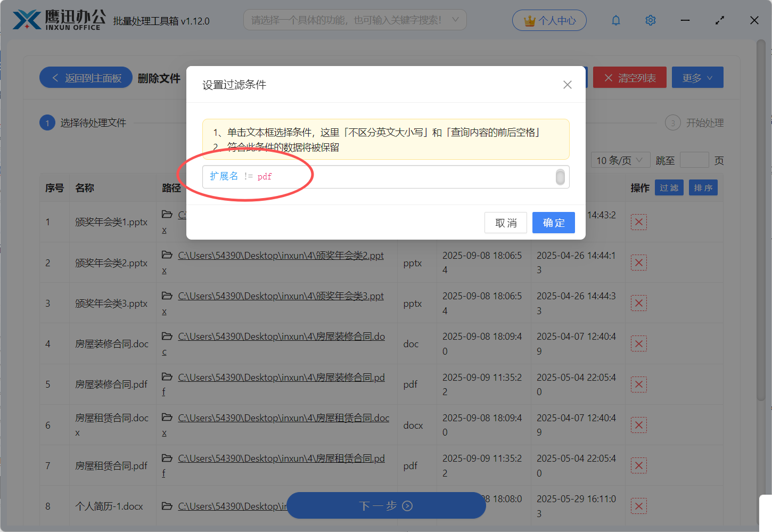Remove row 房屋装修合同.pdf with the red X
The height and width of the screenshot is (532, 772).
click(639, 384)
